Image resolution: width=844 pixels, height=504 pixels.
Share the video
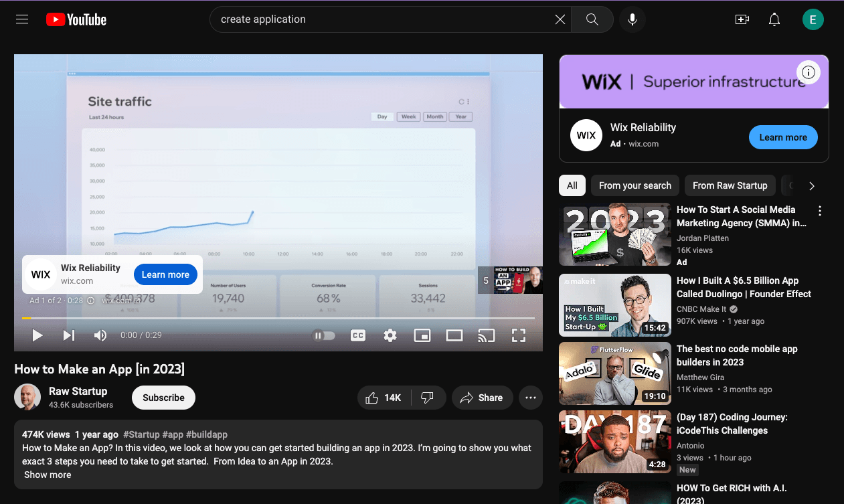coord(482,398)
